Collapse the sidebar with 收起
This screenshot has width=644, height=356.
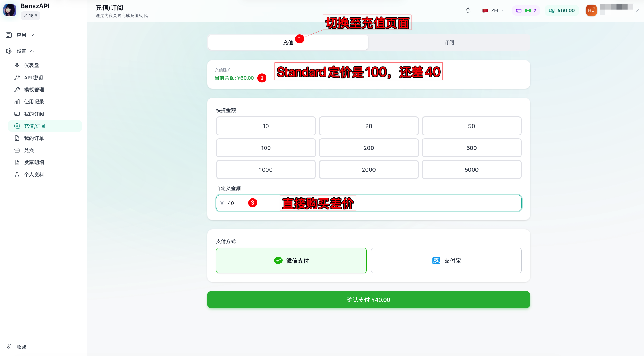(16, 347)
